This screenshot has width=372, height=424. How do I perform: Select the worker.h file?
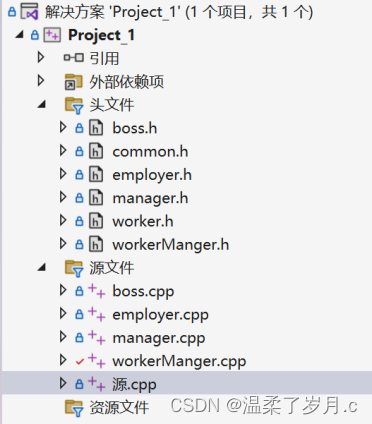tap(143, 221)
